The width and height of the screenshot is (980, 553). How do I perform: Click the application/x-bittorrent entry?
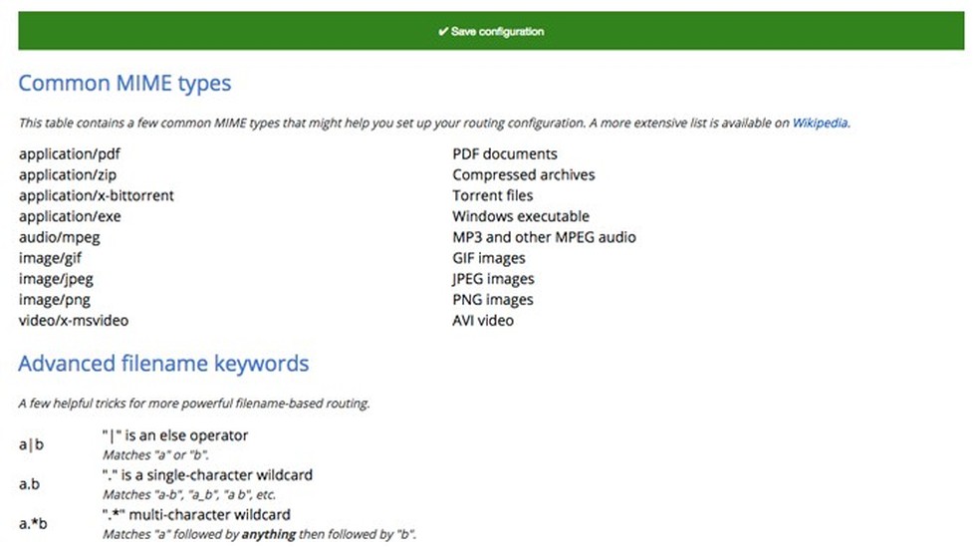click(96, 195)
